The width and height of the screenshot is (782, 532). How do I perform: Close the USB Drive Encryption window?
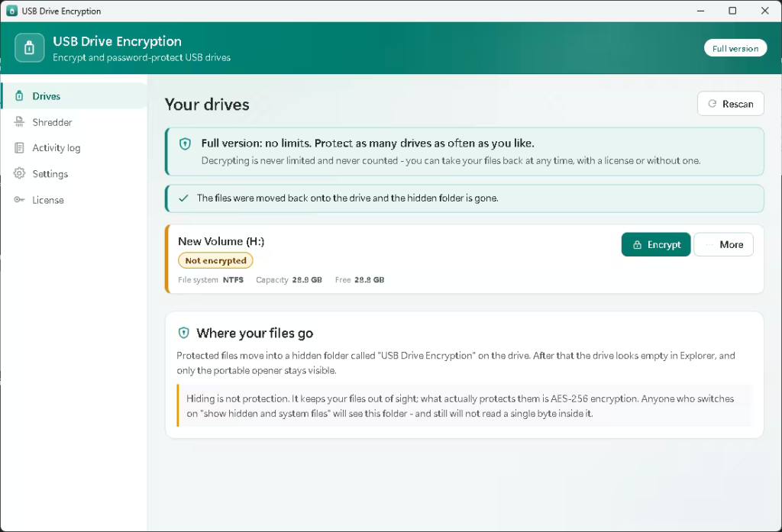coord(765,11)
